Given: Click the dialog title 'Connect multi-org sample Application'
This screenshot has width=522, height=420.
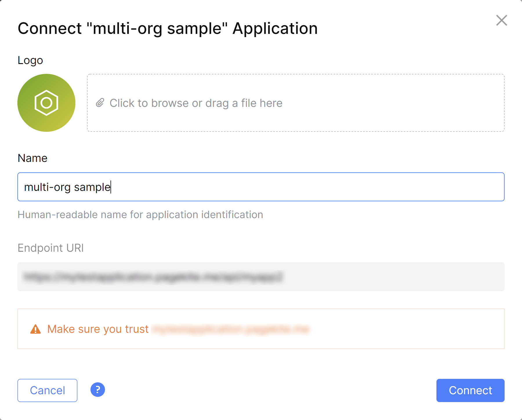Looking at the screenshot, I should [168, 28].
